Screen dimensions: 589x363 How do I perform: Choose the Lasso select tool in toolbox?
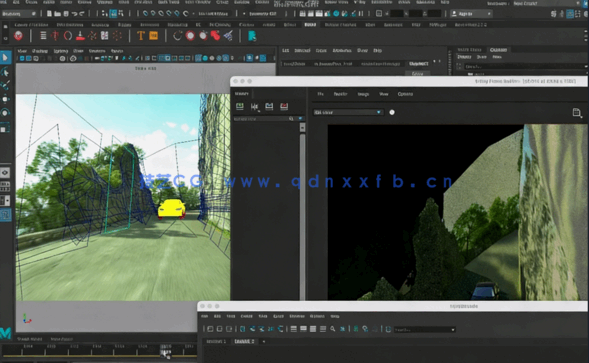(5, 72)
